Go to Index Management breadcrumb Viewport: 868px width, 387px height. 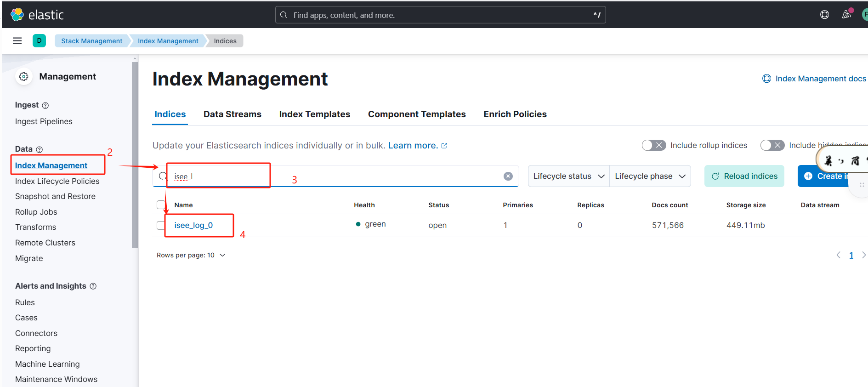tap(168, 41)
